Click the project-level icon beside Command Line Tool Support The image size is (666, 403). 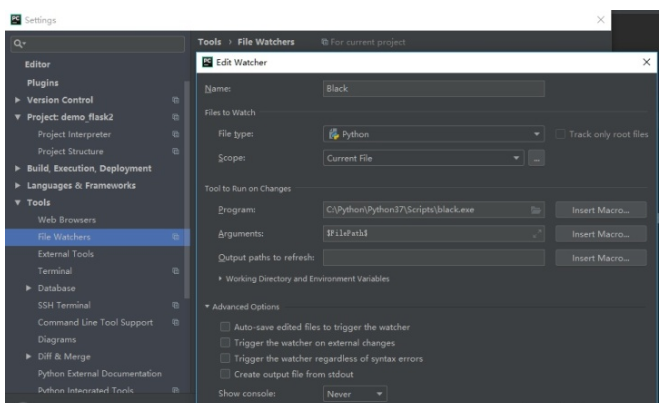click(x=175, y=322)
